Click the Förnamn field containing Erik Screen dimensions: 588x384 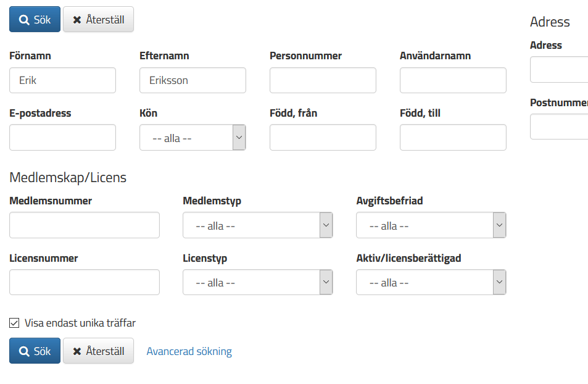62,80
